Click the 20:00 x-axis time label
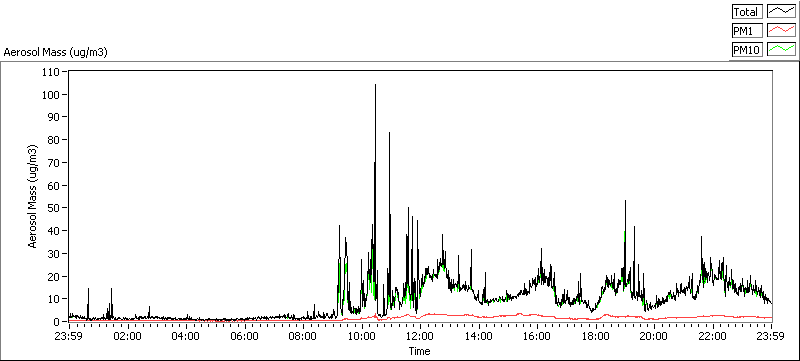The width and height of the screenshot is (800, 361). click(655, 336)
